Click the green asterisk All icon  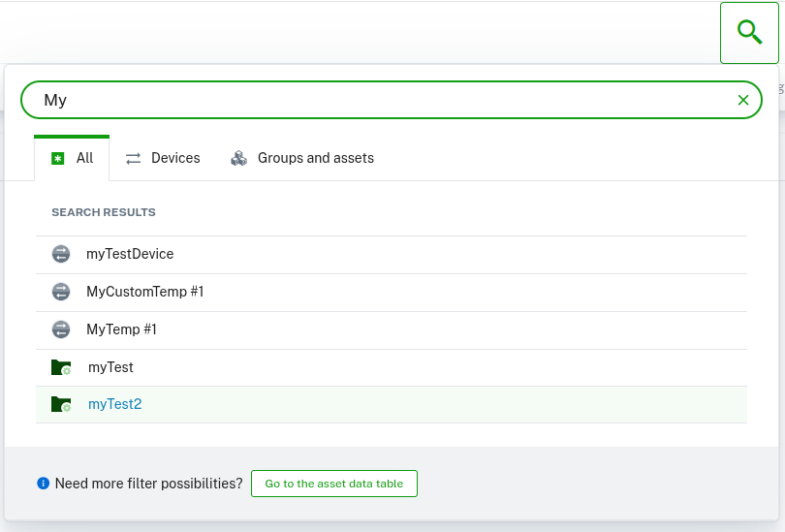point(58,158)
